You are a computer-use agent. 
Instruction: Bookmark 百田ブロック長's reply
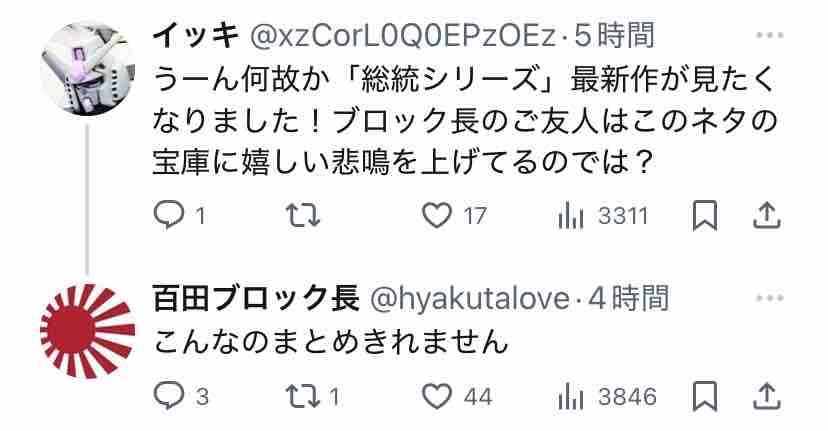point(705,396)
